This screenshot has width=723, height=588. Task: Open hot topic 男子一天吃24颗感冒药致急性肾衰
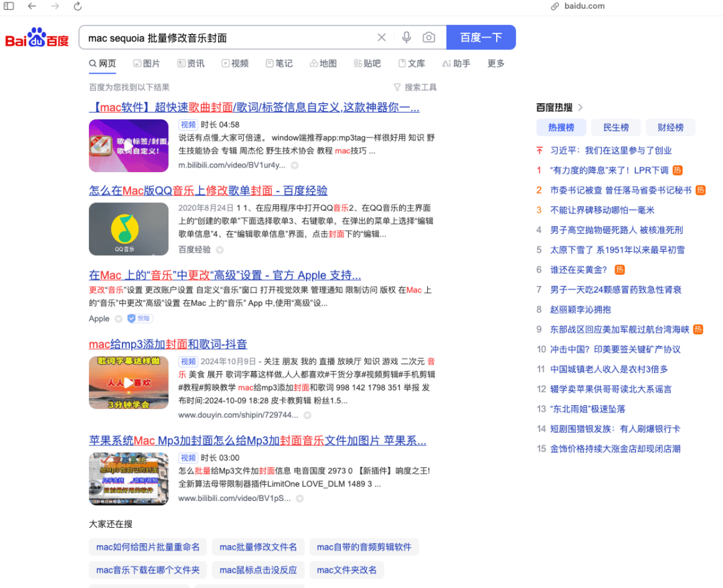(x=616, y=289)
